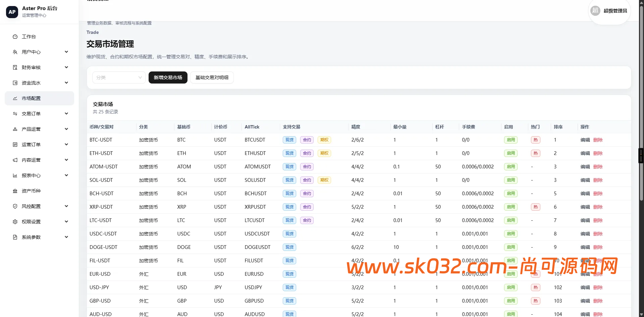Delete the XRP-USDT row
644x317 pixels.
[x=598, y=207]
